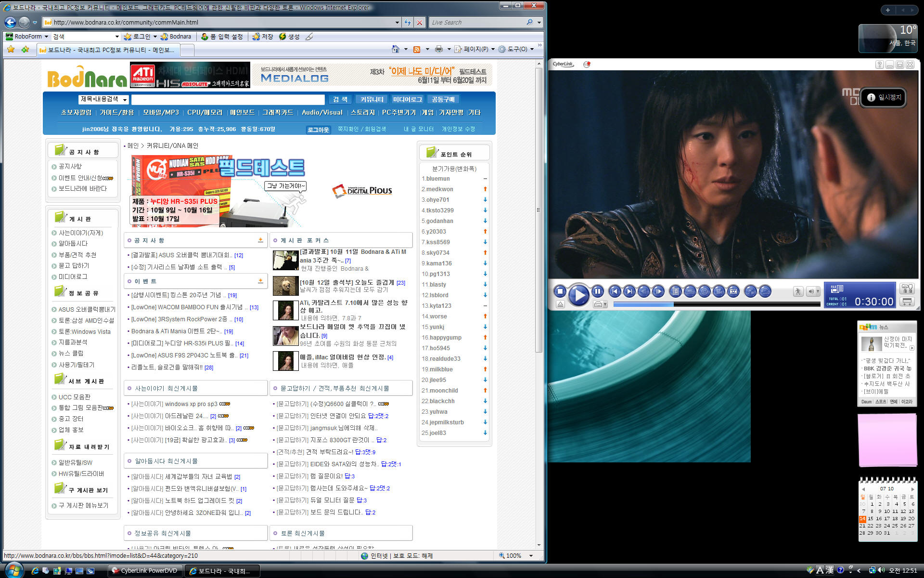This screenshot has height=578, width=924.
Task: Open the Audio/Visual navigation menu item
Action: 322,112
